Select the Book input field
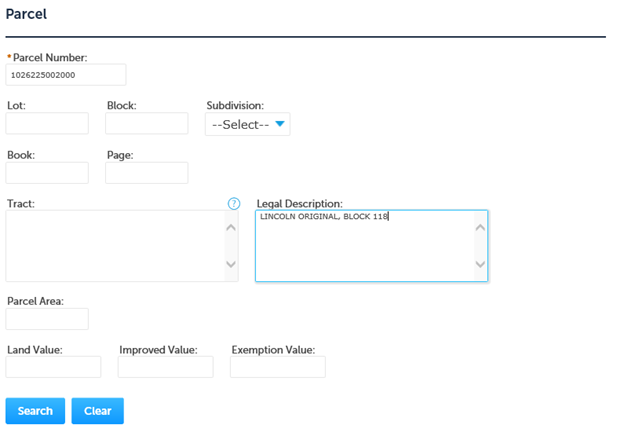Viewport: 624px width, 436px height. click(x=47, y=173)
